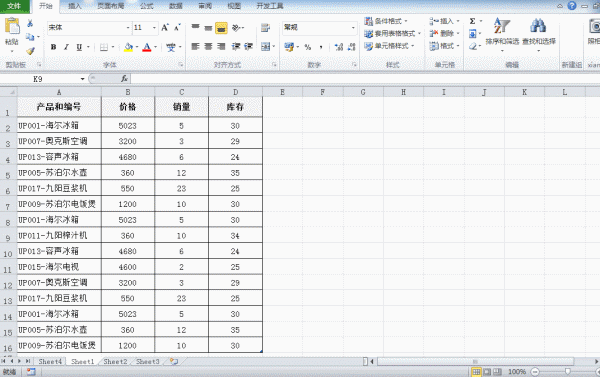The width and height of the screenshot is (600, 377).
Task: Click the Copy icon
Action: pyautogui.click(x=30, y=37)
